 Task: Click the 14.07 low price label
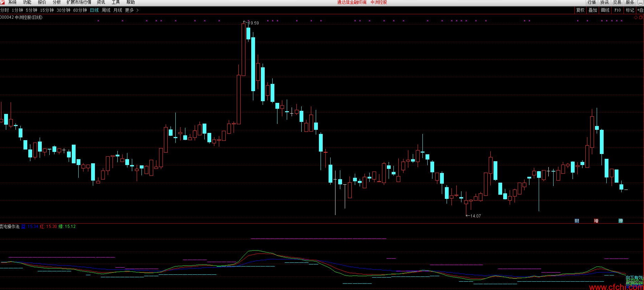pyautogui.click(x=476, y=216)
